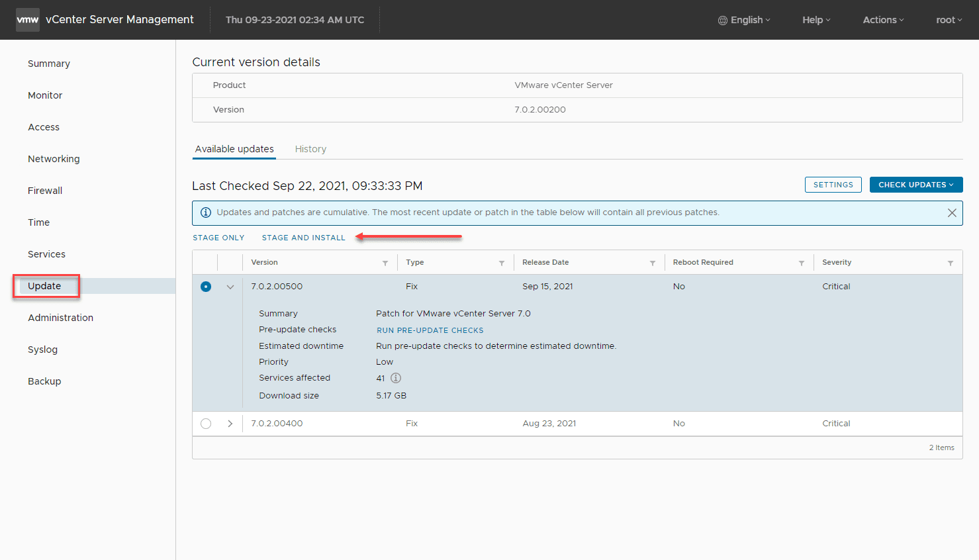Click the globe language icon

click(x=723, y=21)
